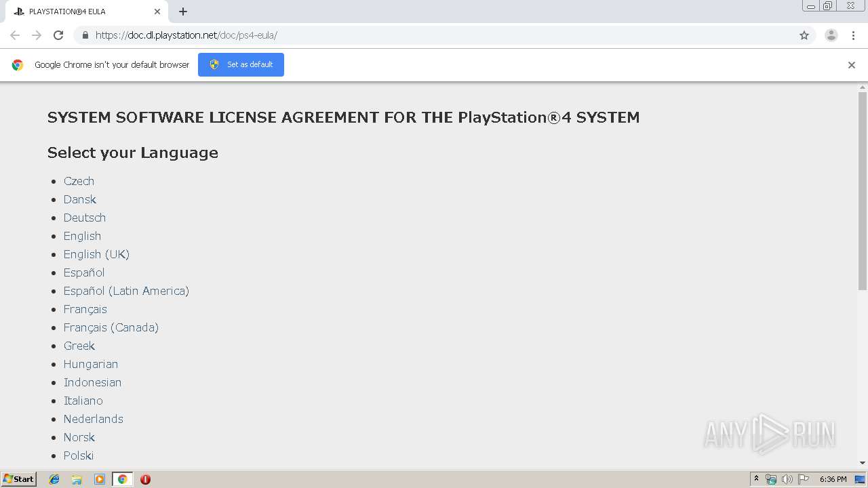Image resolution: width=868 pixels, height=488 pixels.
Task: Open the Deutsch language link
Action: pyautogui.click(x=85, y=218)
